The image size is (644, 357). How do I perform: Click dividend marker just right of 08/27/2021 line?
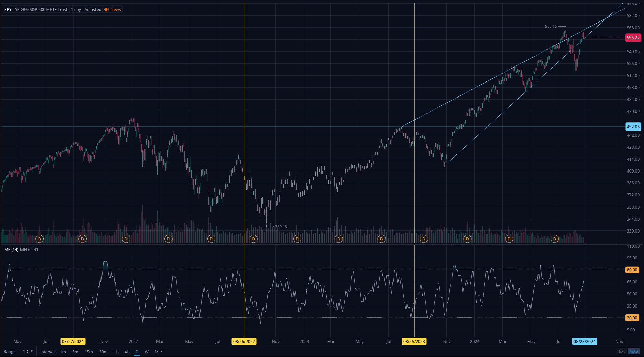point(83,239)
